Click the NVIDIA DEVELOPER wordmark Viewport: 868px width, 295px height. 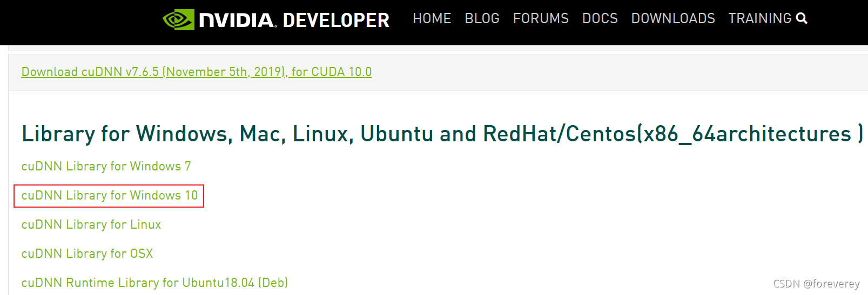[x=294, y=20]
